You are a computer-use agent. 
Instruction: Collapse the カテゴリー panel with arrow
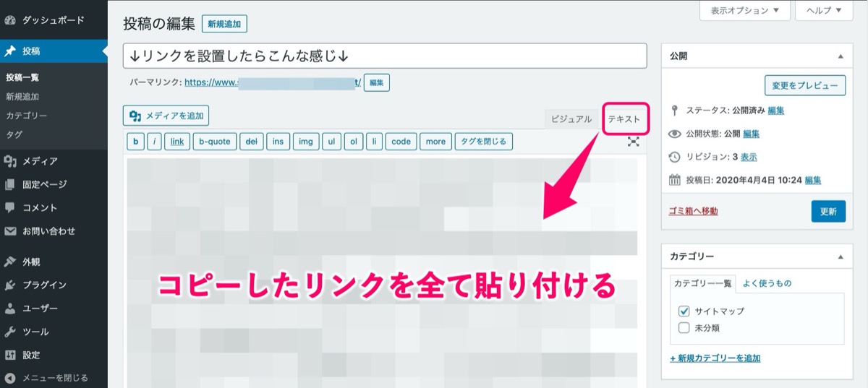840,256
